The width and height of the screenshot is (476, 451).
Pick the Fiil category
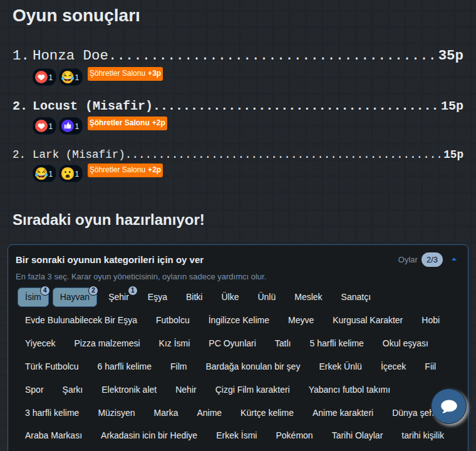430,366
